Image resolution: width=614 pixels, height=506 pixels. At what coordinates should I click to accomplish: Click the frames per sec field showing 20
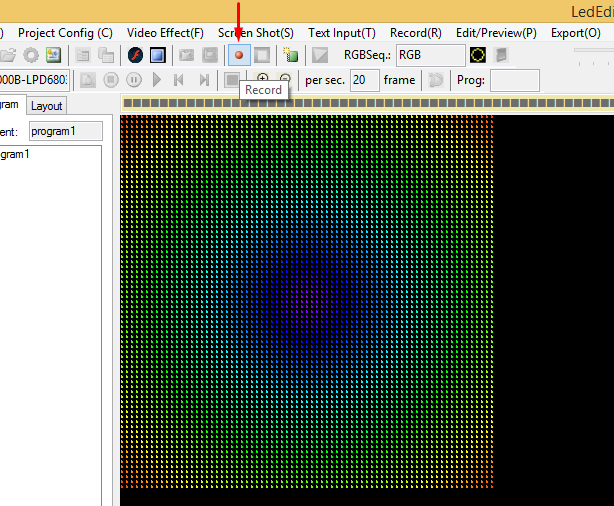365,80
